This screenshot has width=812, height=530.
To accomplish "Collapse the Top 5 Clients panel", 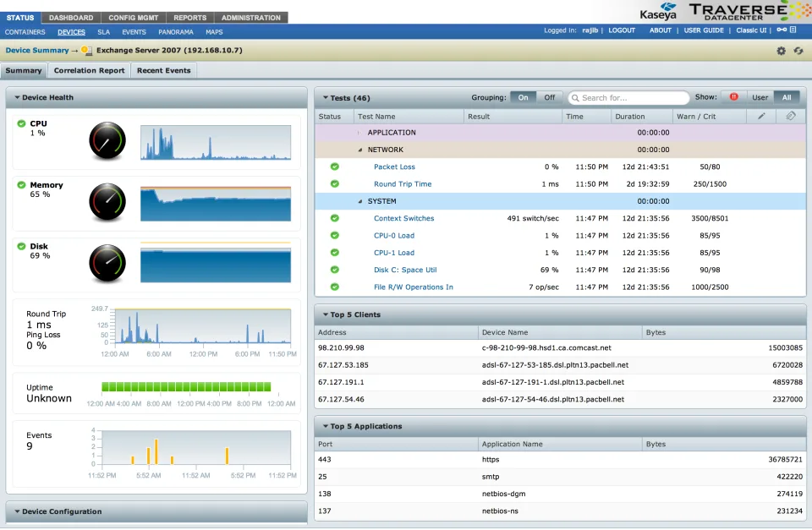I will click(x=326, y=314).
